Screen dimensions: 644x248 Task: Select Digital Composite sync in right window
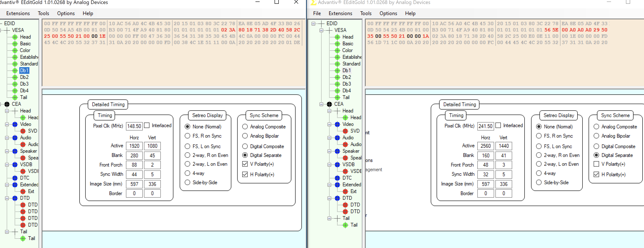597,146
